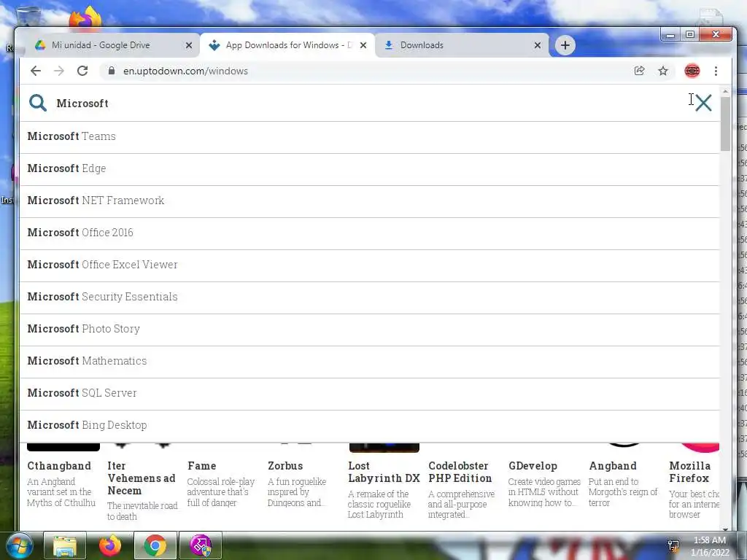747x560 pixels.
Task: Click the padlock site info icon
Action: [112, 71]
